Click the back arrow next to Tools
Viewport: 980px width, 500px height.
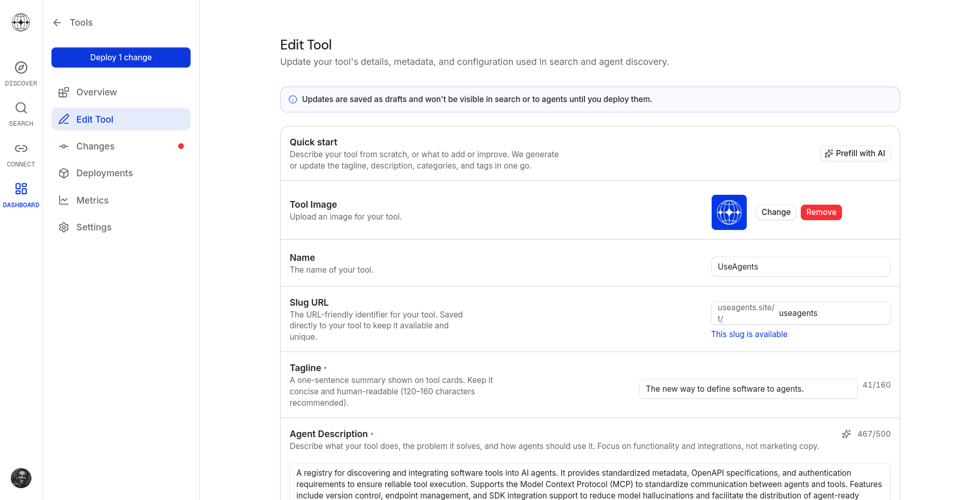(57, 23)
